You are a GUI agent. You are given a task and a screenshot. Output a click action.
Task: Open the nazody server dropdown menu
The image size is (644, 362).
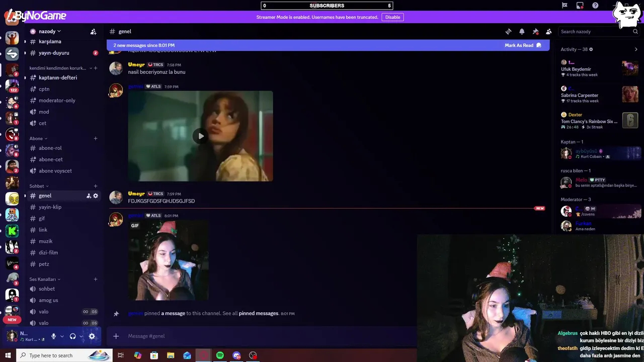(49, 31)
